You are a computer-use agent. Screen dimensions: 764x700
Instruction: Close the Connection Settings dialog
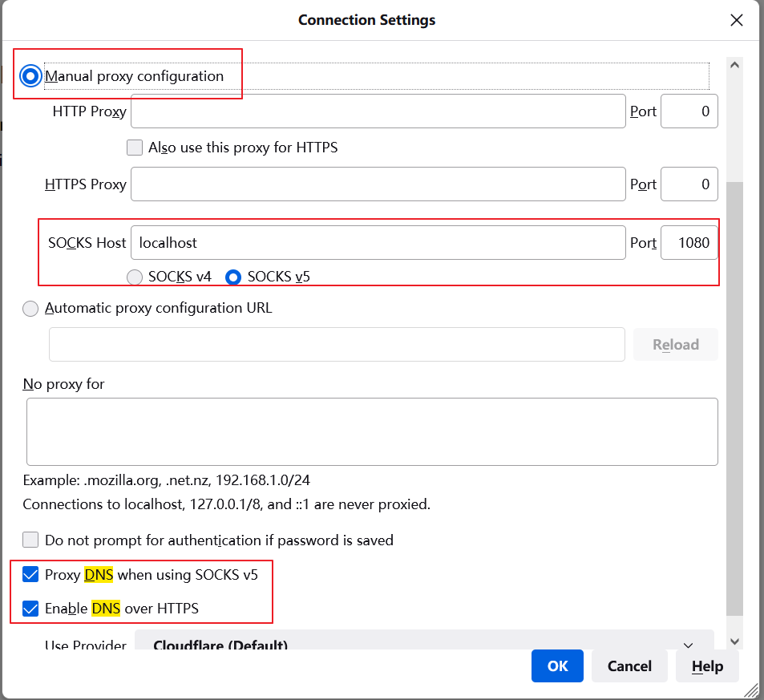736,20
